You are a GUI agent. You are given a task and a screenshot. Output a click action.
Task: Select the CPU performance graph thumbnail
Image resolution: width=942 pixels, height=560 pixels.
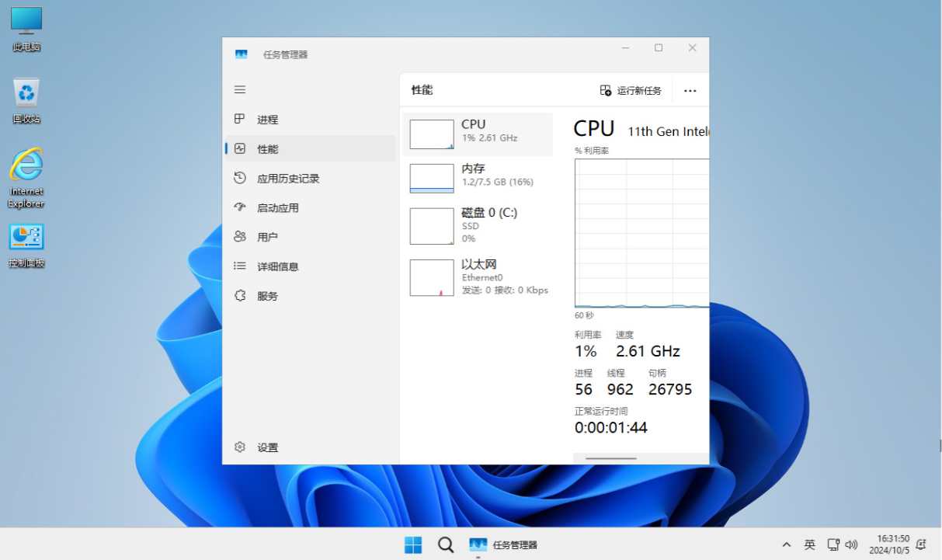[432, 134]
